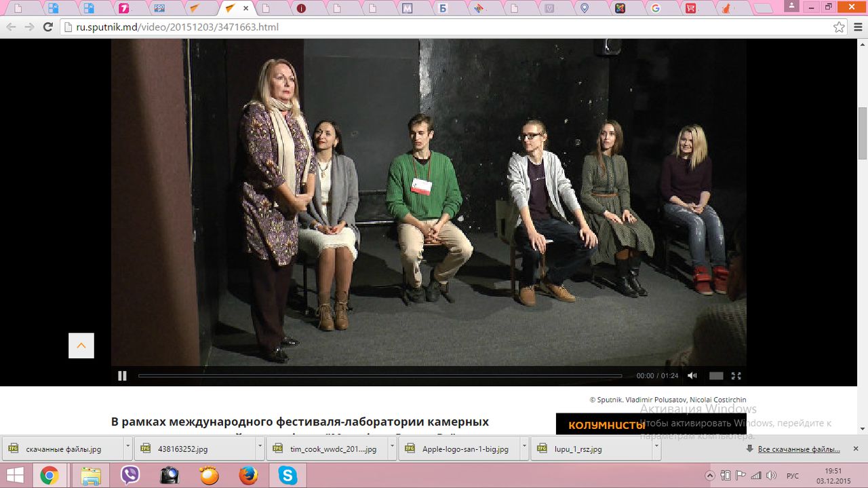
Task: Open the Все скачанные файлы link
Action: click(799, 449)
